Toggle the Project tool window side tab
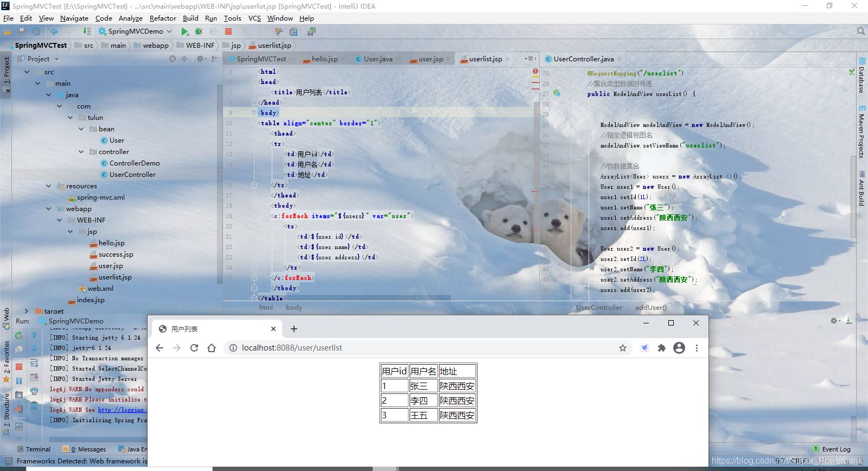 pos(6,73)
